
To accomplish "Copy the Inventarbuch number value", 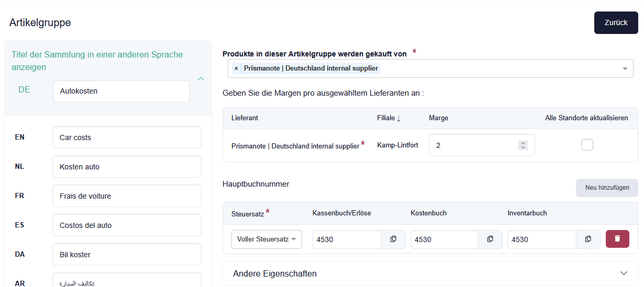I will point(588,239).
